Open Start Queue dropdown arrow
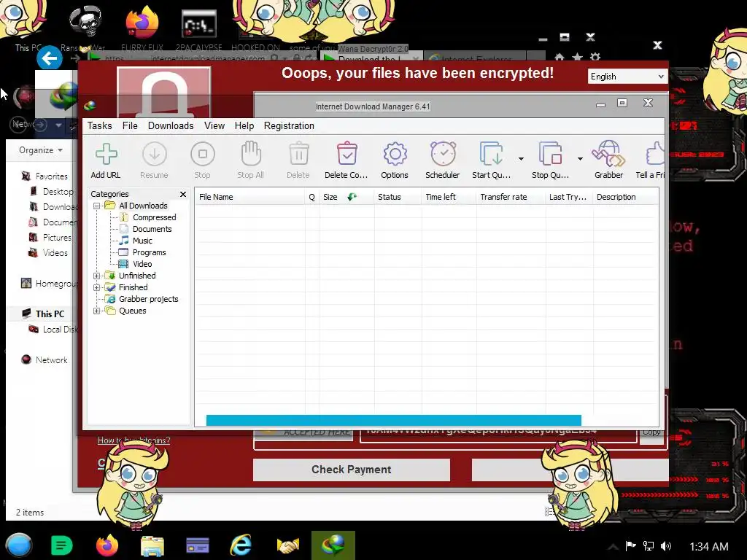This screenshot has height=560, width=747. 521,158
